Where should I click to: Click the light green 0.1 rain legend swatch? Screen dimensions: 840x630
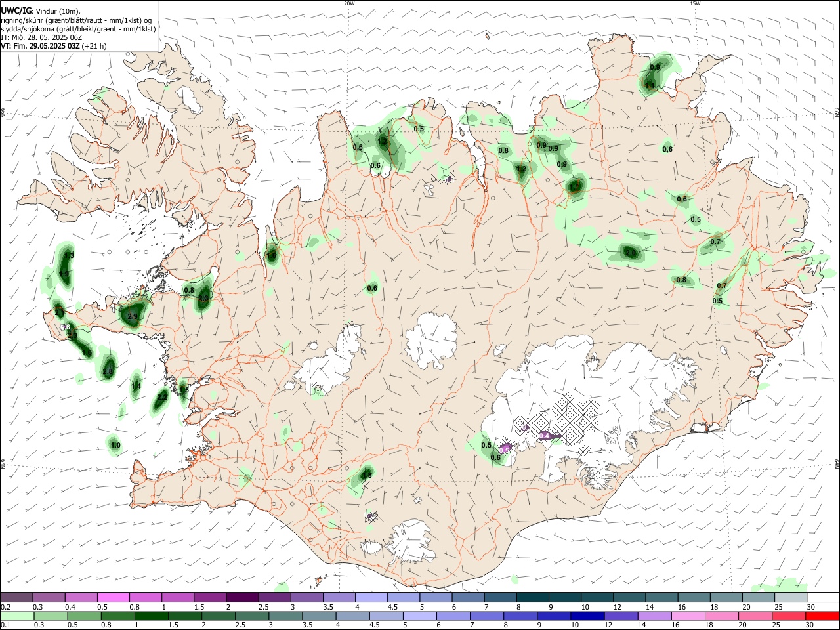[x=16, y=616]
